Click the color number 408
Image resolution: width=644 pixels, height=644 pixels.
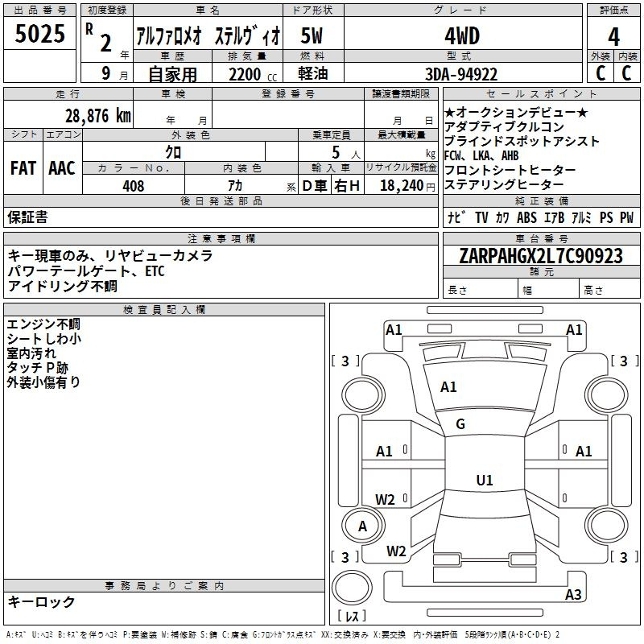134,186
